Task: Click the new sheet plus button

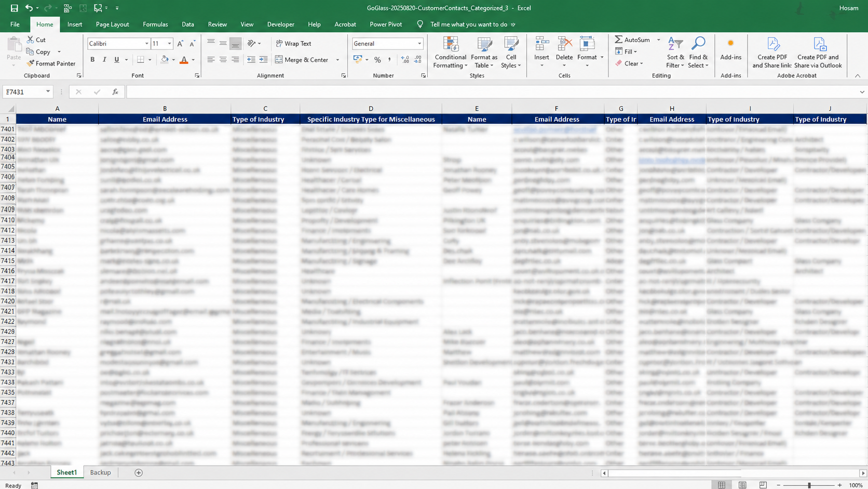Action: click(x=139, y=472)
